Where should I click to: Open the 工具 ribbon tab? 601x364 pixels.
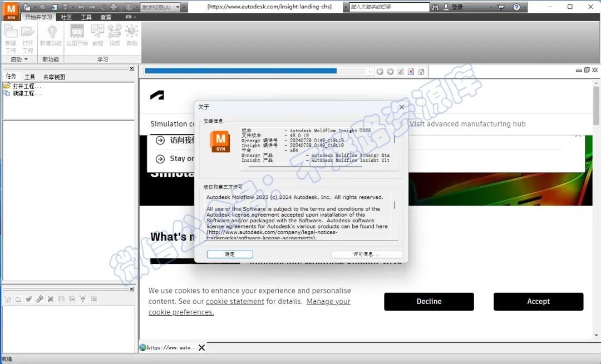point(86,17)
